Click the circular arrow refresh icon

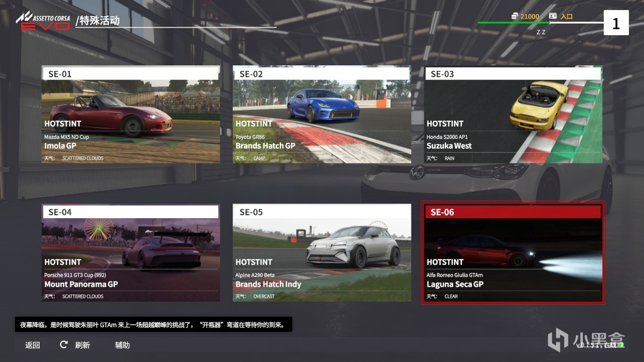63,344
